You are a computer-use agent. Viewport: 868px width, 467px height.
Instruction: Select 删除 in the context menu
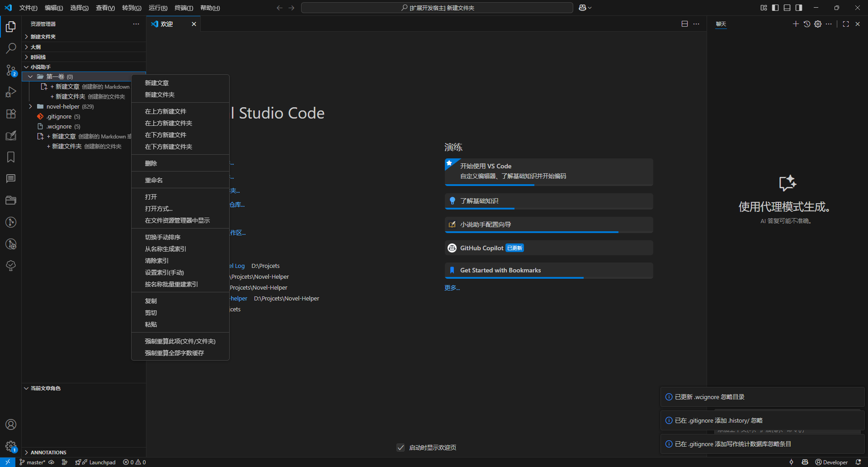(151, 163)
